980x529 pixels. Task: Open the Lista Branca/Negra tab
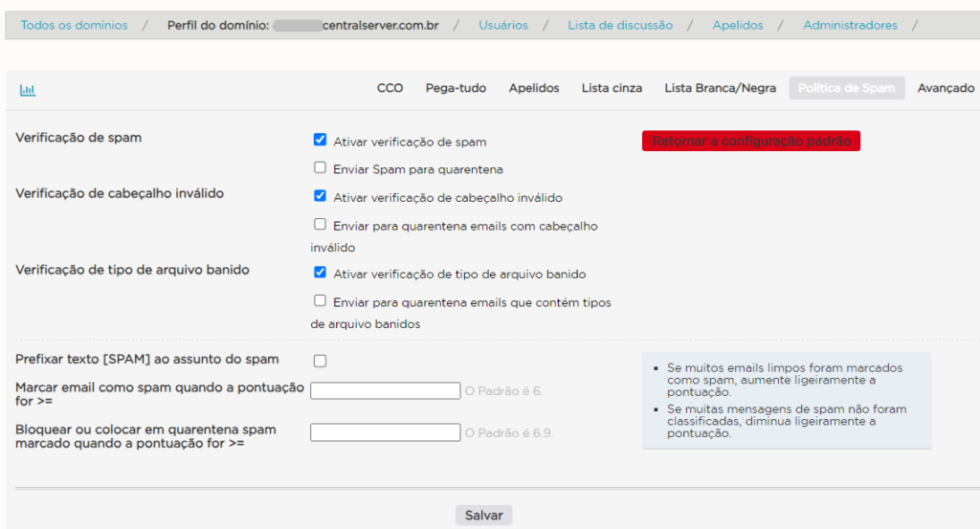pos(720,88)
